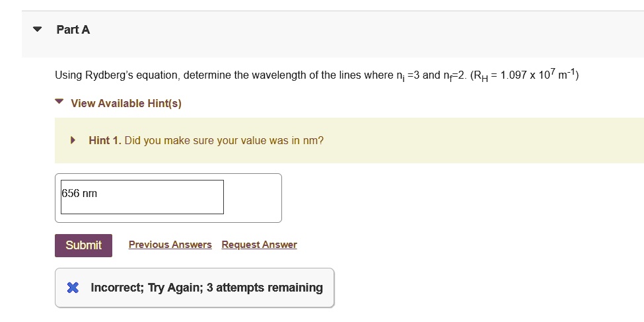Click hint text about value in nm
644x322 pixels.
pyautogui.click(x=224, y=140)
